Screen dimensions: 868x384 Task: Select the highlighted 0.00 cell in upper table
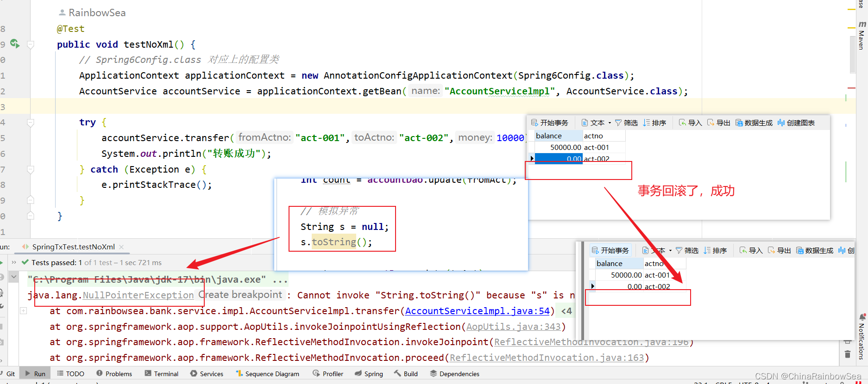[x=559, y=159]
